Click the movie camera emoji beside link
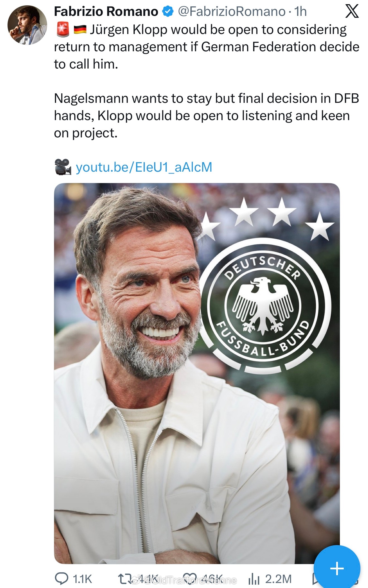This screenshot has height=588, width=368. tap(63, 167)
